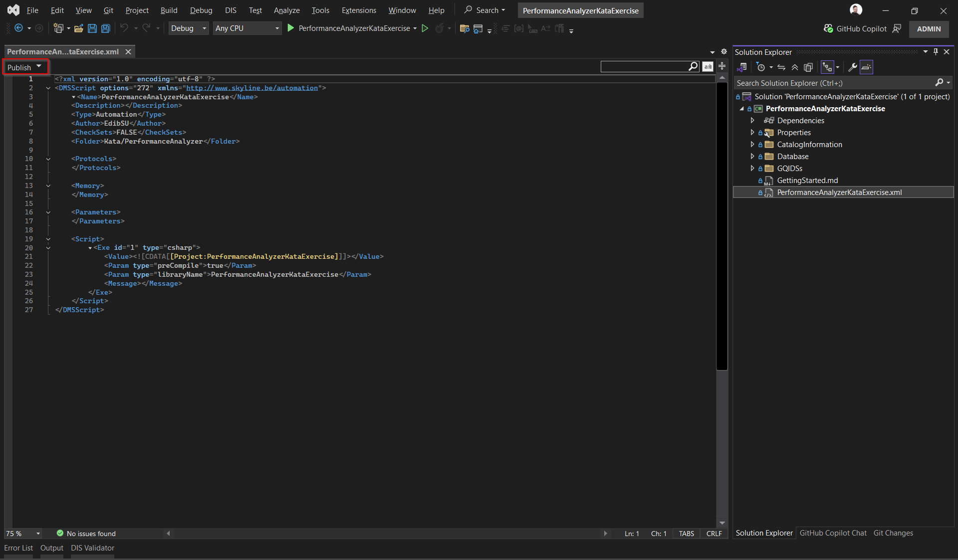This screenshot has width=958, height=560.
Task: Collapse the PerformanceAnalyzerKataExercise project node
Action: pyautogui.click(x=742, y=108)
